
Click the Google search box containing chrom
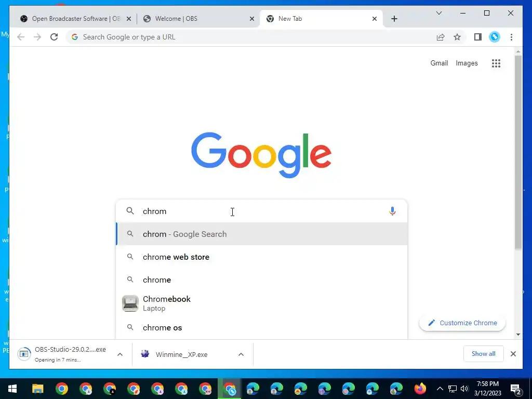click(261, 211)
